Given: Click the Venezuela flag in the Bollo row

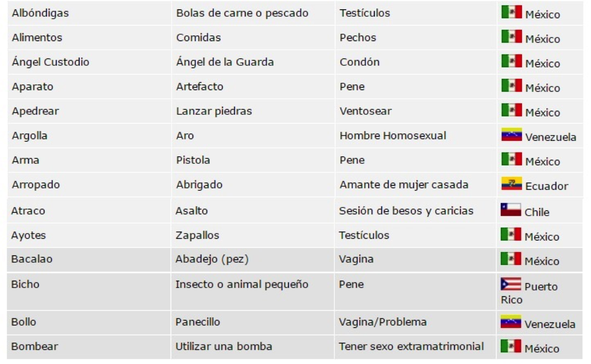Looking at the screenshot, I should [x=510, y=322].
